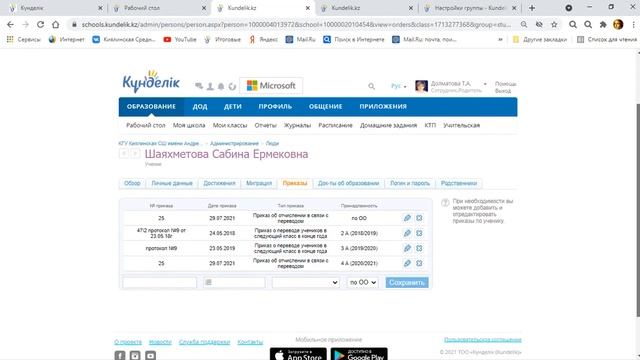Click into the order number input field

(x=160, y=282)
